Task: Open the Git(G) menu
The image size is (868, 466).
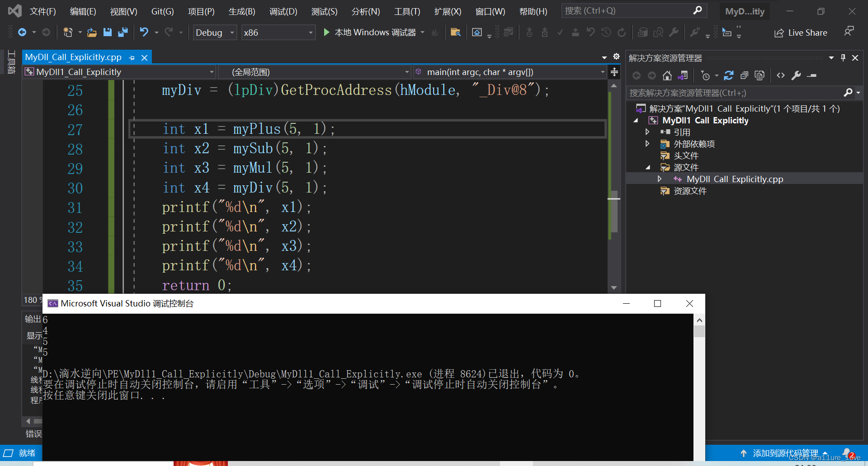Action: click(162, 11)
